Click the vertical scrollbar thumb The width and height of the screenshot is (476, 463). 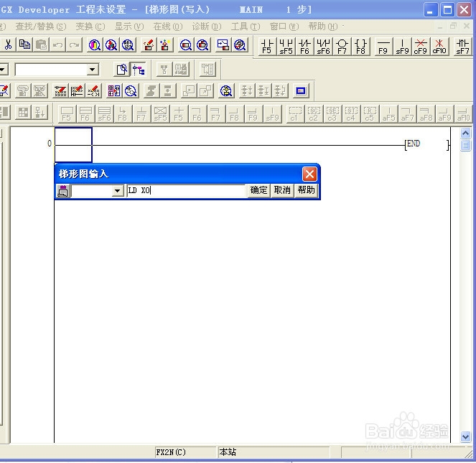(x=466, y=145)
